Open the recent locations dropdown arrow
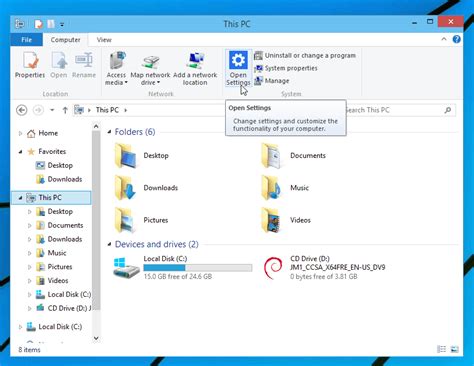The image size is (474, 366). point(52,110)
